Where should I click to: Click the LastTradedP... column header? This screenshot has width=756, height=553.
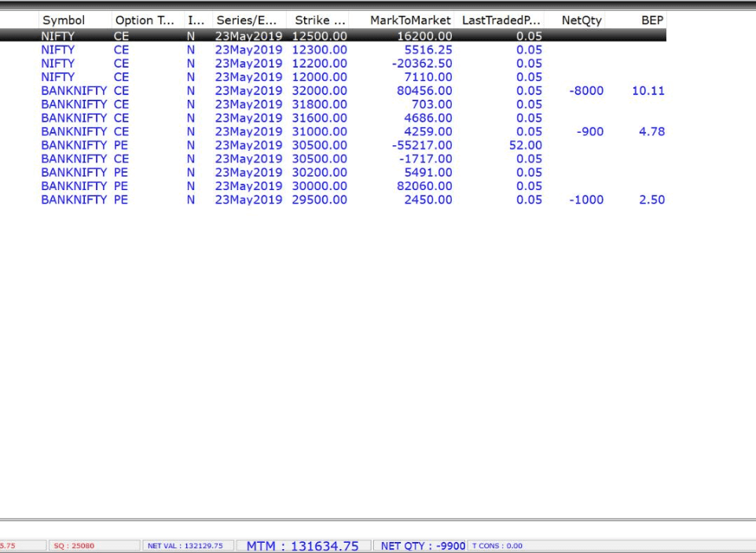(500, 20)
